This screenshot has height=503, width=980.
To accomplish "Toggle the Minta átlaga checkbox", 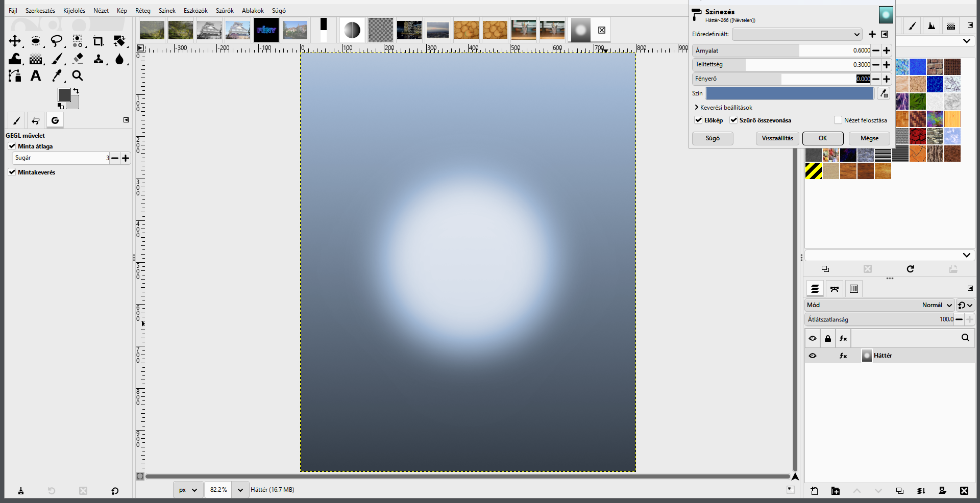I will 12,146.
